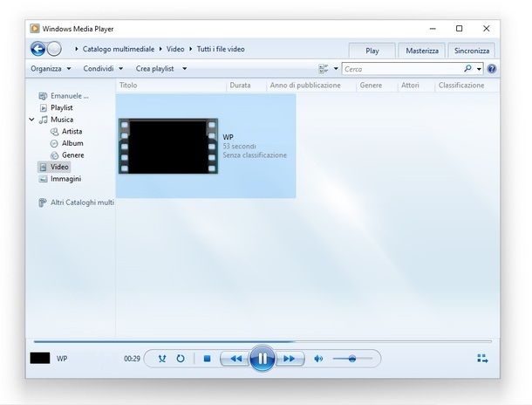Switch to the Play tab
The height and width of the screenshot is (405, 532).
372,51
